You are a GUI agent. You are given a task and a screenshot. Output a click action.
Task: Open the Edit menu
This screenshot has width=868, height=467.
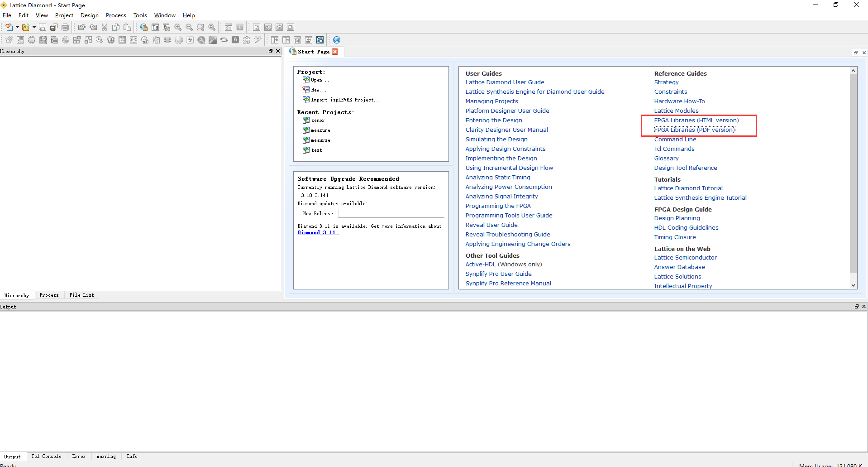(x=24, y=15)
